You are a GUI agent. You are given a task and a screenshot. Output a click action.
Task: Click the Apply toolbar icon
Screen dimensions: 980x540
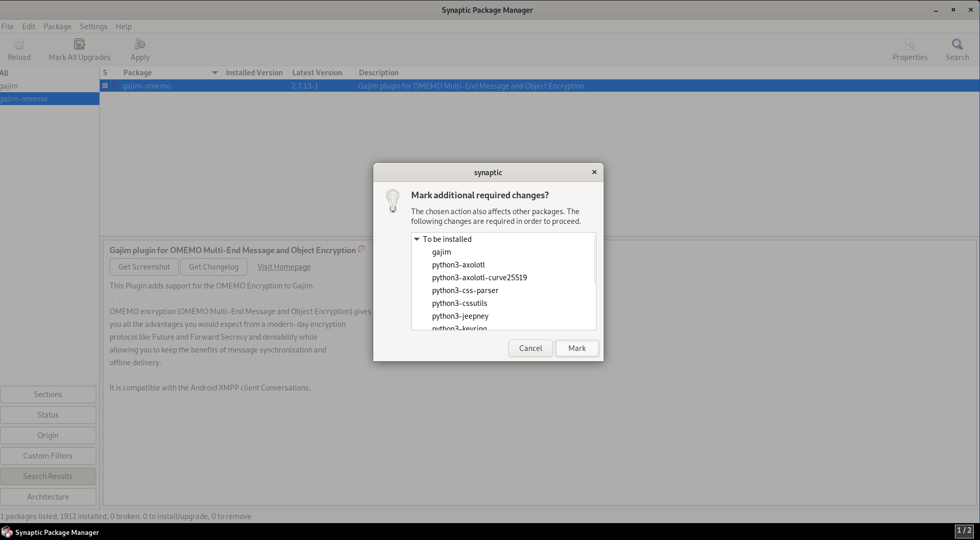point(140,45)
